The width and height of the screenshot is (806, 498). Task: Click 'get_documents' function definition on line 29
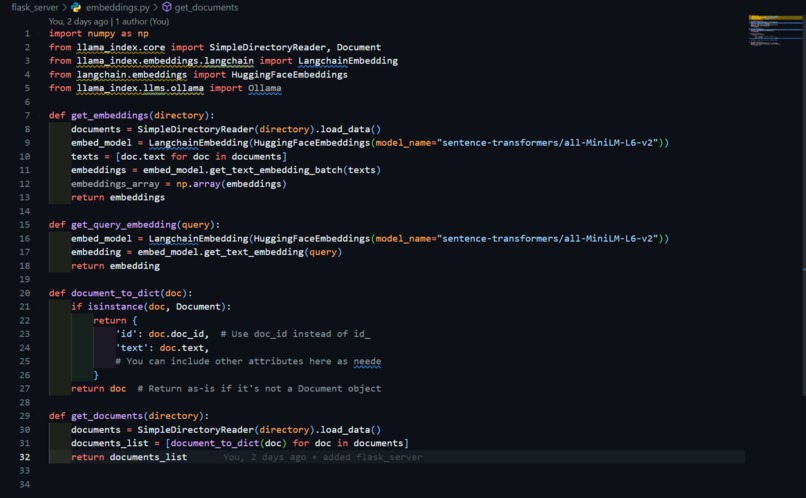click(107, 416)
